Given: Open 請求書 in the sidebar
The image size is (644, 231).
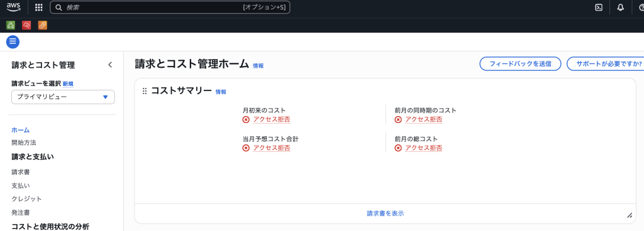Looking at the screenshot, I should (x=21, y=172).
